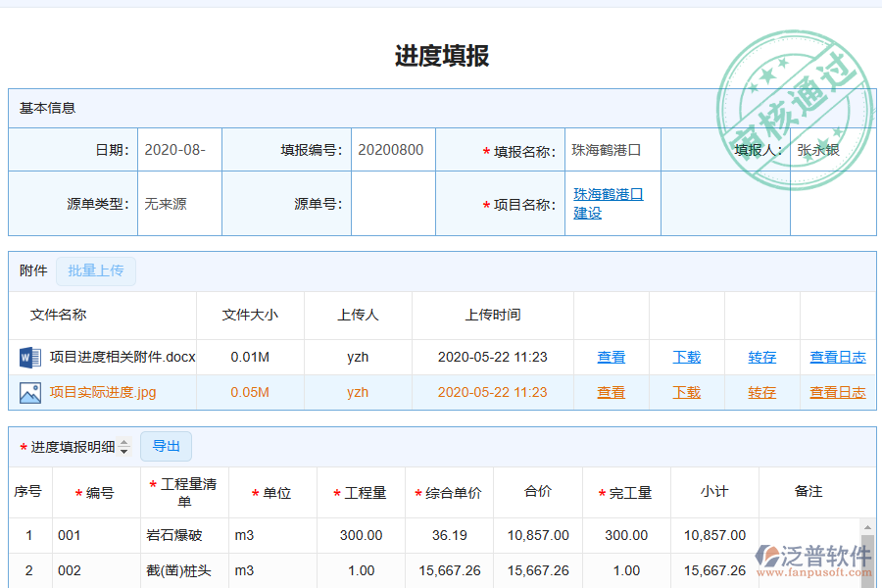Image resolution: width=882 pixels, height=588 pixels.
Task: Click 转存 for 项目进度相关附件.docx
Action: coord(761,357)
